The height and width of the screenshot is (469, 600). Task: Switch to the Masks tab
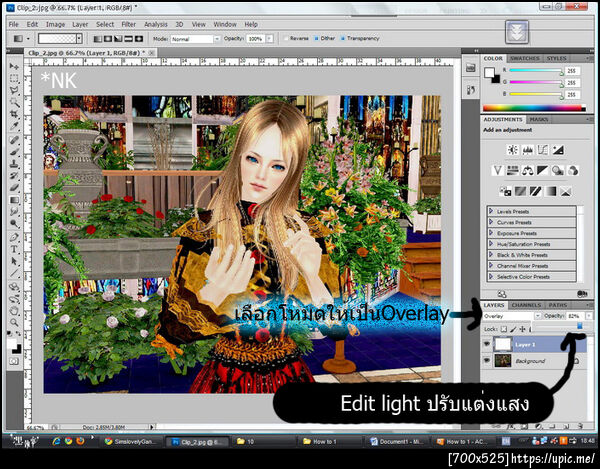point(539,119)
